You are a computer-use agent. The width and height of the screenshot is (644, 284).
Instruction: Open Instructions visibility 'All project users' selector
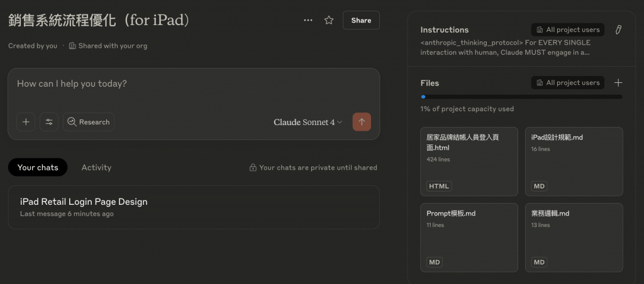568,30
